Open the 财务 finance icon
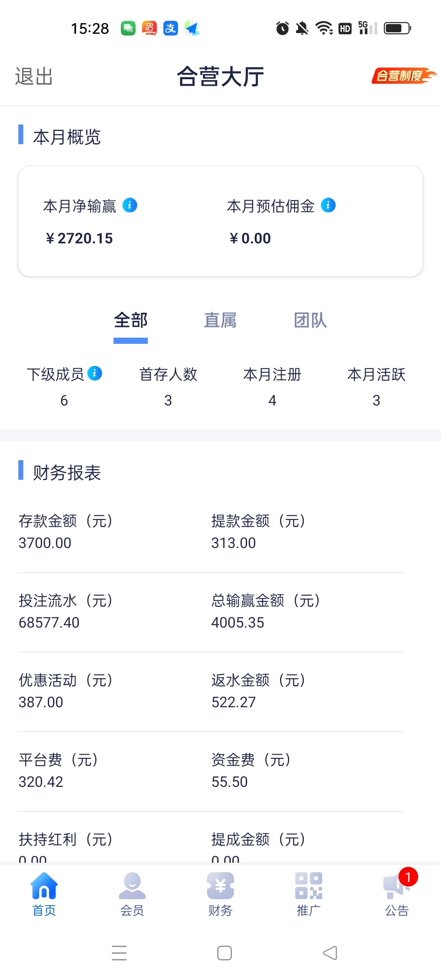Image resolution: width=441 pixels, height=980 pixels. 220,886
